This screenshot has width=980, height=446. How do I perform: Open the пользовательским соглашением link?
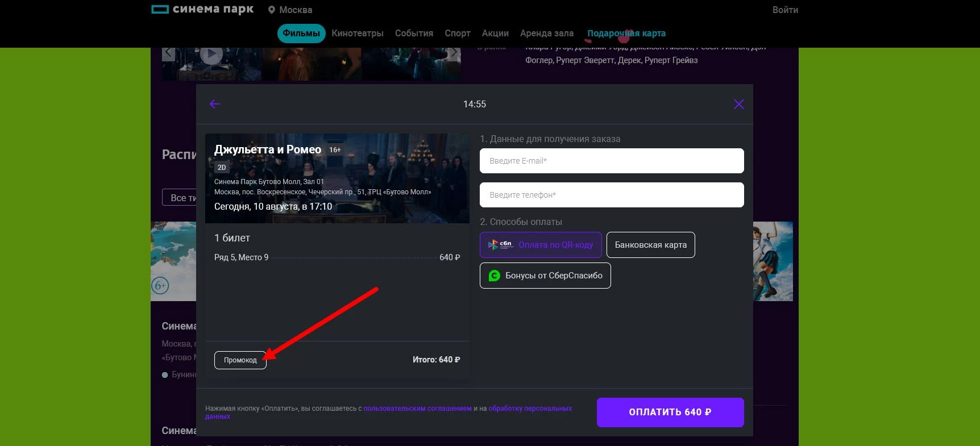pos(417,409)
